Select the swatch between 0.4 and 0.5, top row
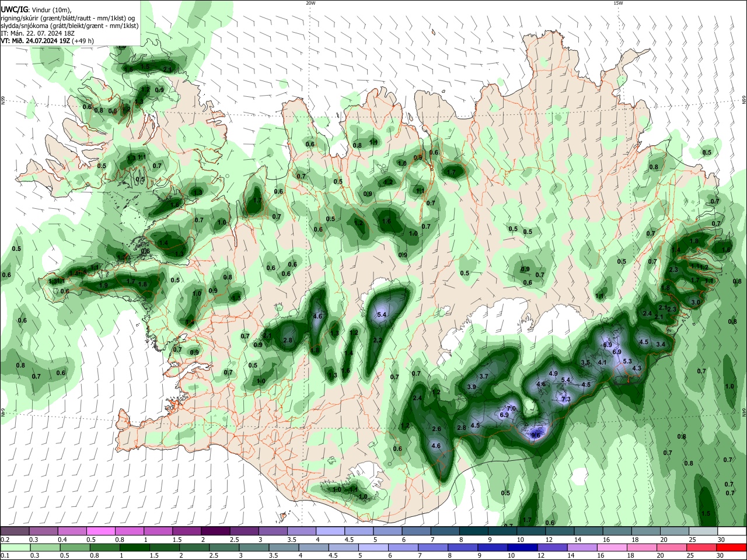 point(72,531)
